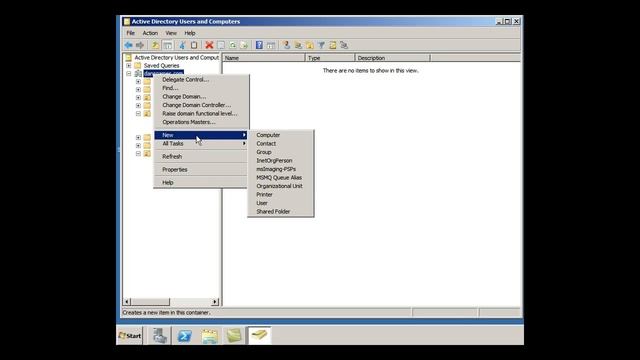Click the tree pane right scroll arrow
The width and height of the screenshot is (640, 360).
[x=215, y=302]
